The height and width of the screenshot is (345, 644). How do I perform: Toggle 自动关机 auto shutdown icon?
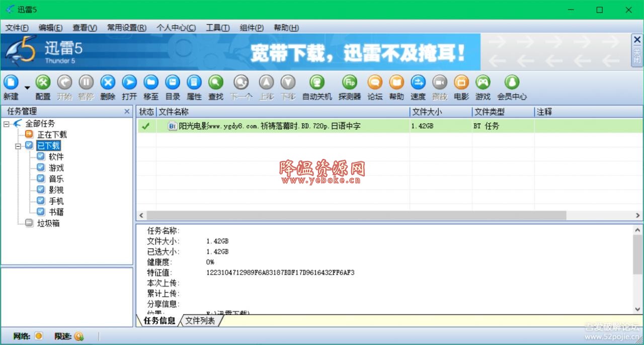tap(317, 82)
